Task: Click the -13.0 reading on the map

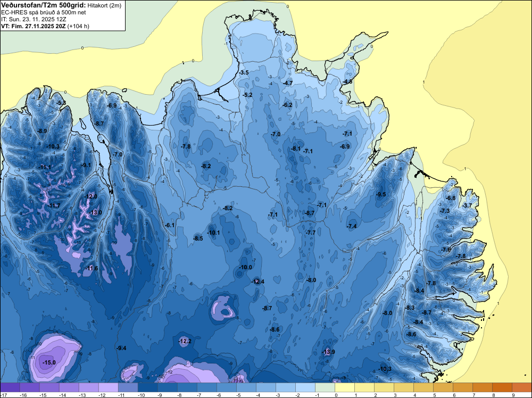Action: (95, 212)
